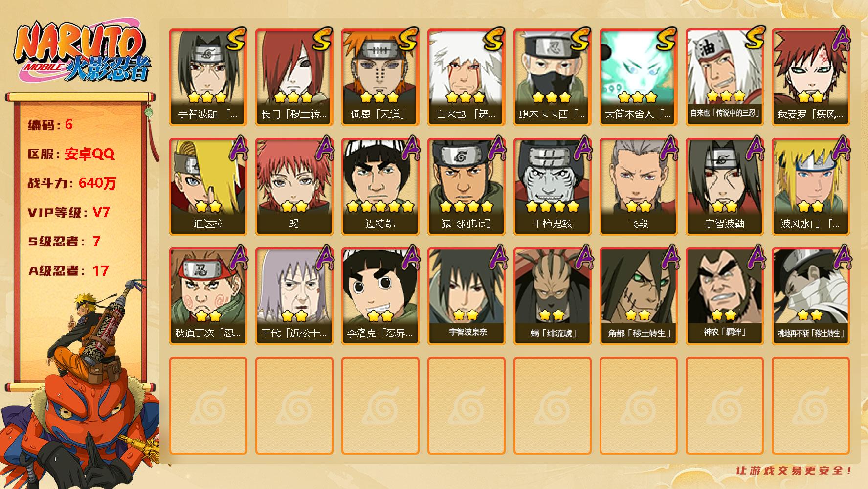The width and height of the screenshot is (868, 489).
Task: Click the last empty ninja slot
Action: [810, 406]
